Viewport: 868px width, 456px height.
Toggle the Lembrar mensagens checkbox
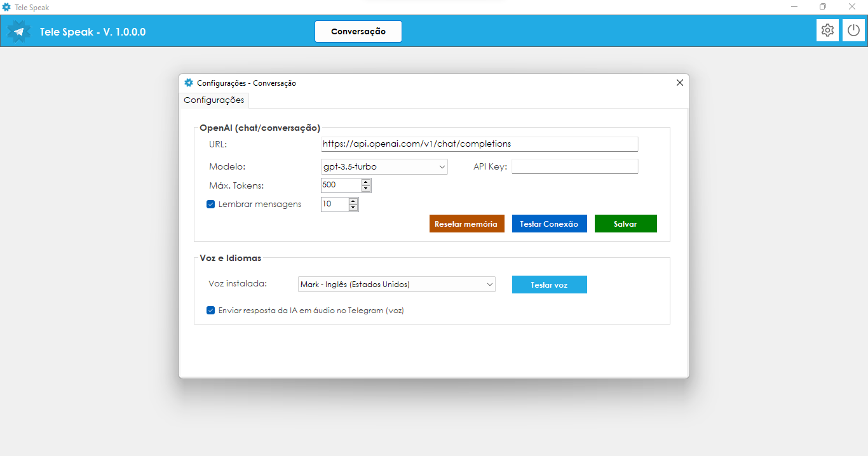tap(211, 205)
